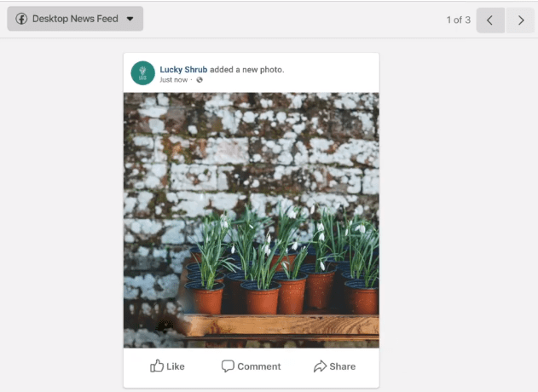This screenshot has width=538, height=392.
Task: Go to the previous ad preview
Action: click(490, 20)
